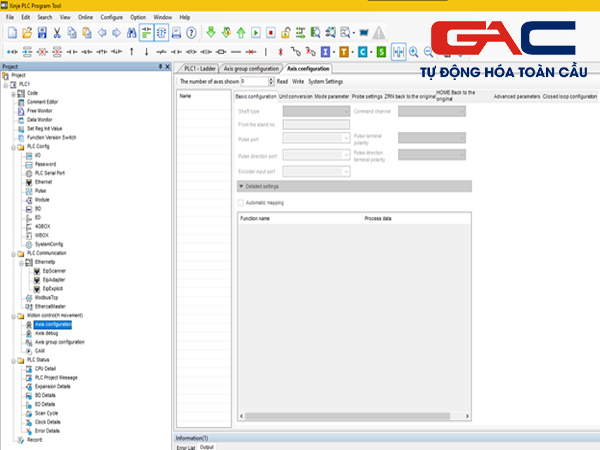Collapse the Detailed settings section
Screen dimensions: 600x450
point(241,185)
